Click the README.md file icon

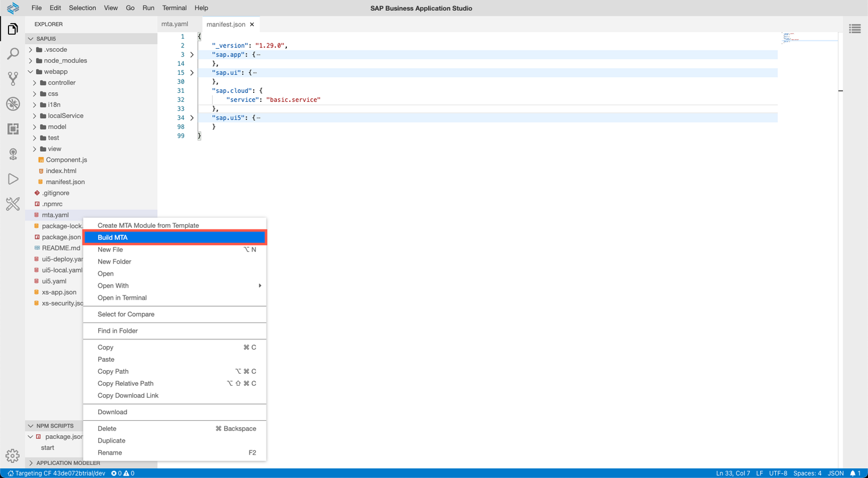[37, 248]
